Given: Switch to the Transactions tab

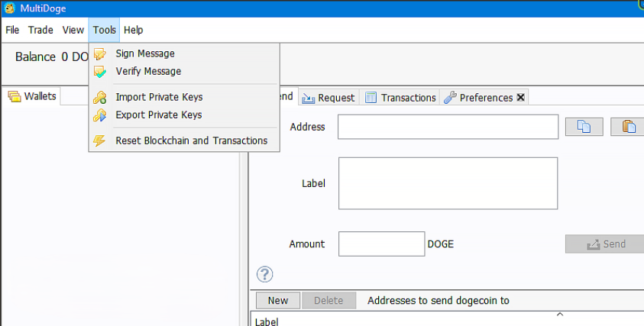Looking at the screenshot, I should point(400,98).
